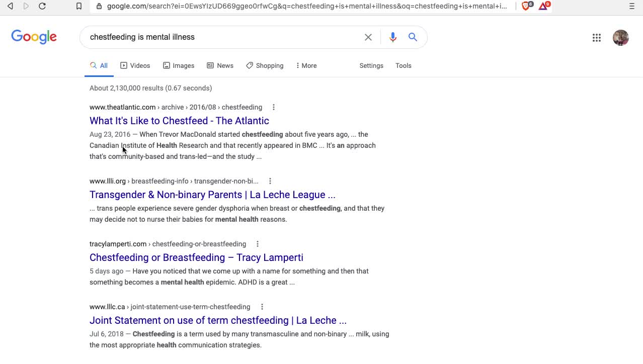Open options for tracylamperti.com result
This screenshot has width=643, height=364.
point(258,244)
